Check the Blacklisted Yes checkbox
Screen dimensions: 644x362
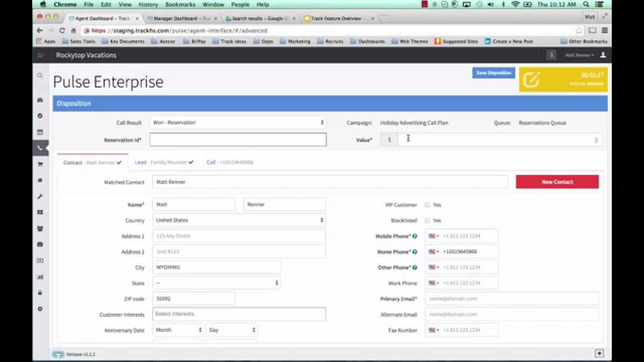coord(427,220)
